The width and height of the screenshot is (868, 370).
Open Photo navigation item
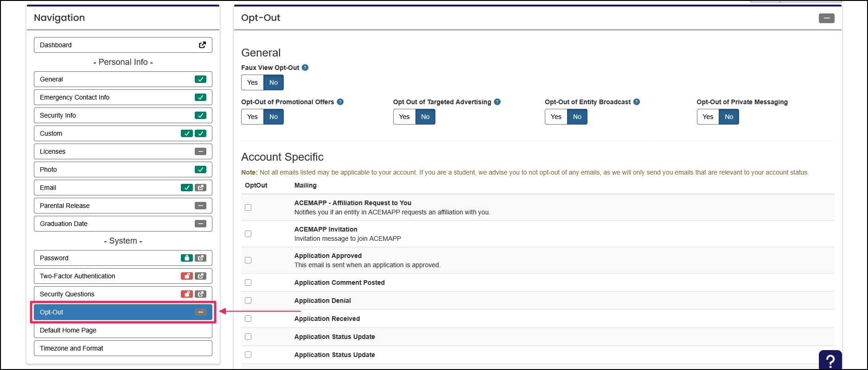pyautogui.click(x=123, y=169)
